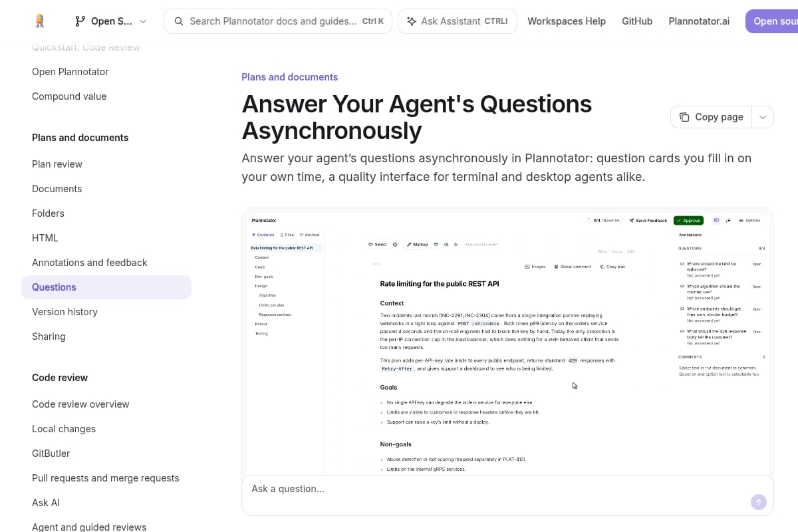Screen dimensions: 798x532
Task: Open Code review overview page
Action: click(x=80, y=404)
